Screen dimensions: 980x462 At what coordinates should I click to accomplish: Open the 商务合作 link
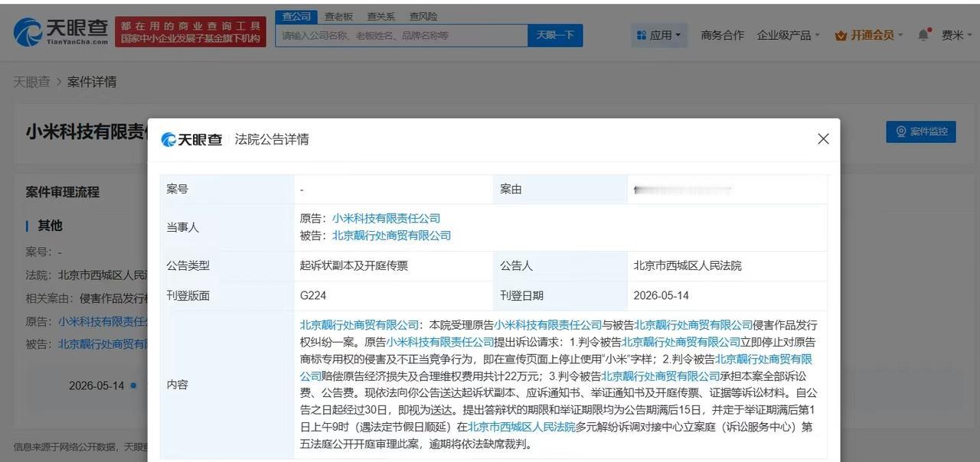(x=722, y=35)
